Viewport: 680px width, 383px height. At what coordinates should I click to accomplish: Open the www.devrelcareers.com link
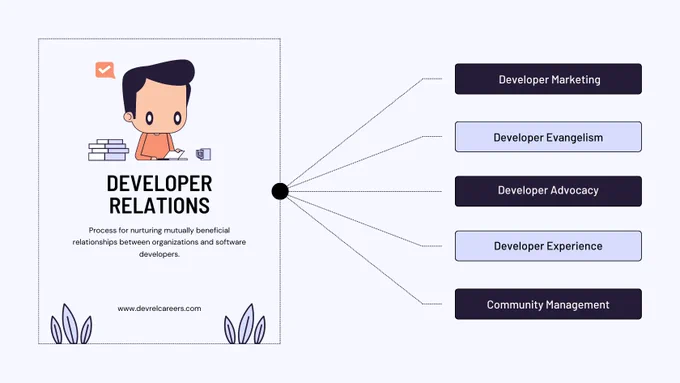(x=159, y=308)
